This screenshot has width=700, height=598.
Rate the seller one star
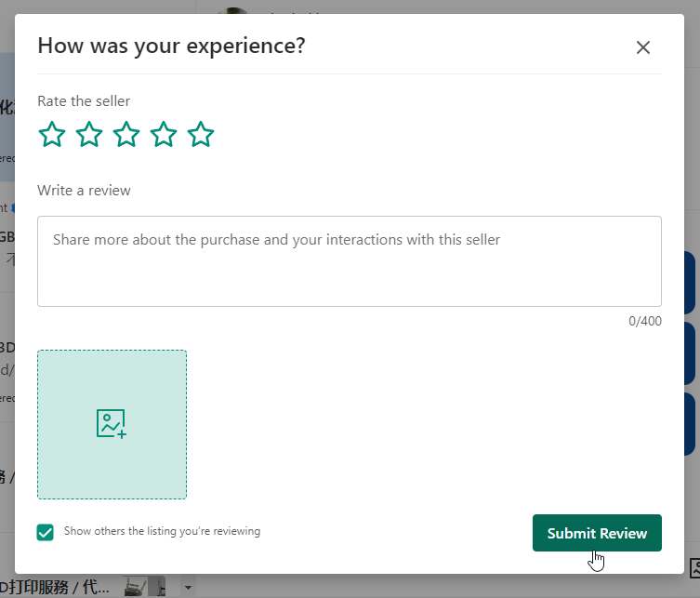point(52,135)
